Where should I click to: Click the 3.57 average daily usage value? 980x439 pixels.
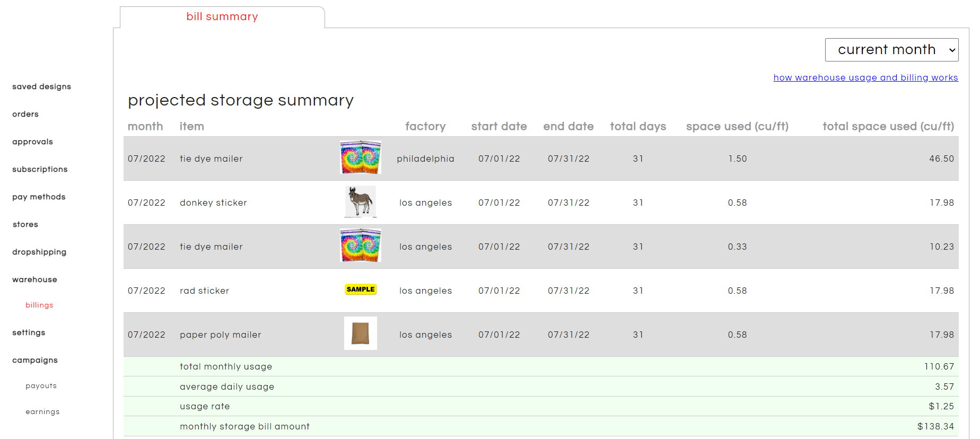click(944, 387)
